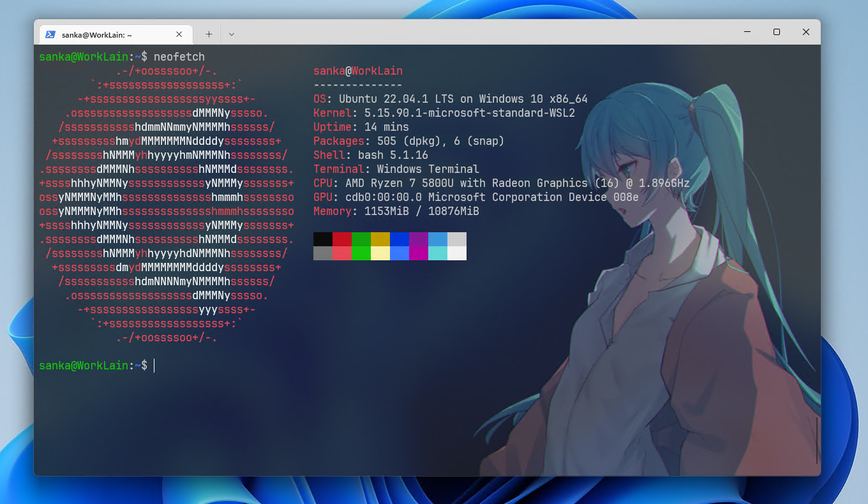The image size is (868, 504).
Task: Click the dark red color block in top row
Action: coord(342,239)
